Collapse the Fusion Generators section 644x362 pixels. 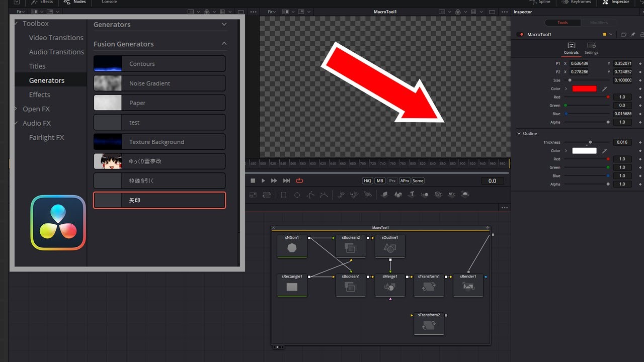tap(224, 44)
